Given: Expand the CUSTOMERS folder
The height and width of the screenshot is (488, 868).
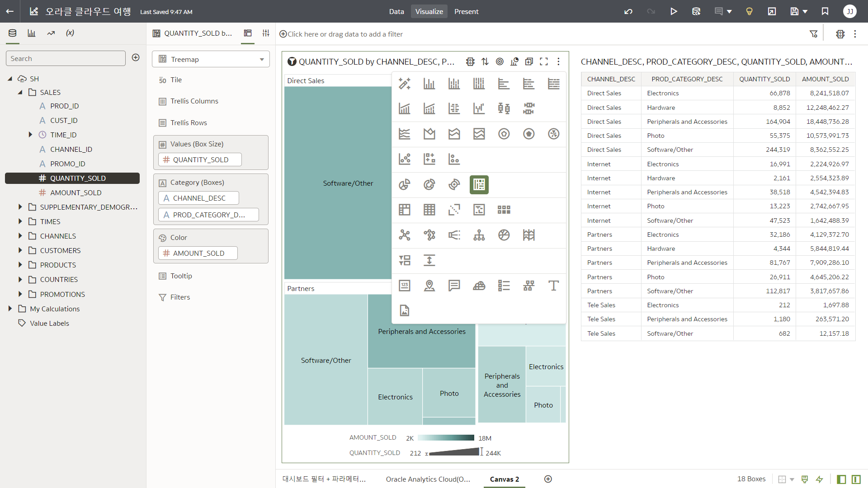Looking at the screenshot, I should click(20, 250).
